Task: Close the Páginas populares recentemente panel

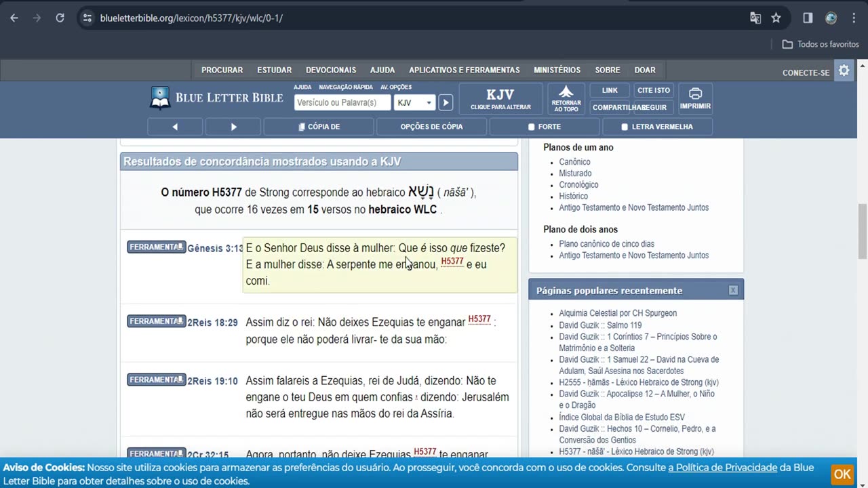Action: [x=733, y=290]
